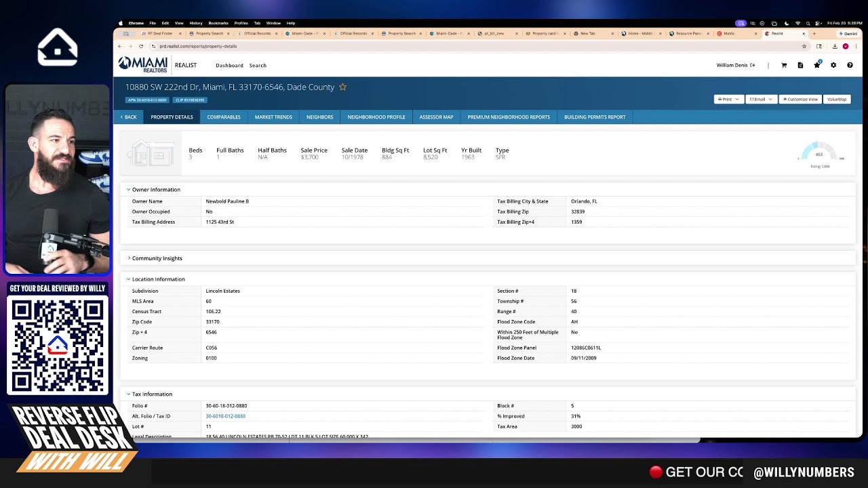The width and height of the screenshot is (868, 488).
Task: Switch to the RF Deal Finder browser tab
Action: [x=160, y=33]
